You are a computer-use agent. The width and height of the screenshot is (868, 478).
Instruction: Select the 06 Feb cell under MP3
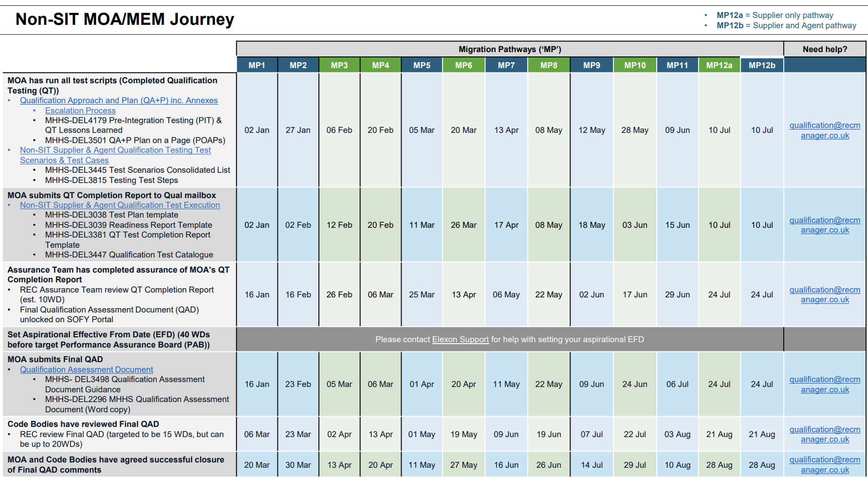(x=339, y=130)
